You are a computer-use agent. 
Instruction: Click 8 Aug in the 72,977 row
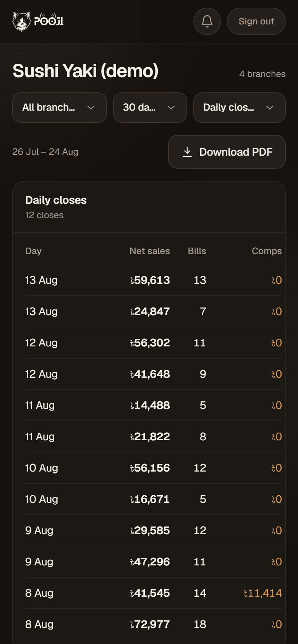39,625
